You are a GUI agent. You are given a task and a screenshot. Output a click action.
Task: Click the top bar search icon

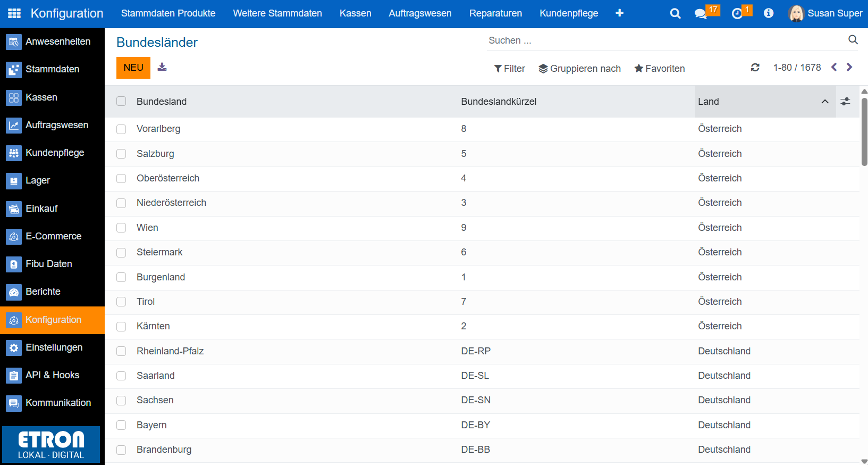[675, 13]
